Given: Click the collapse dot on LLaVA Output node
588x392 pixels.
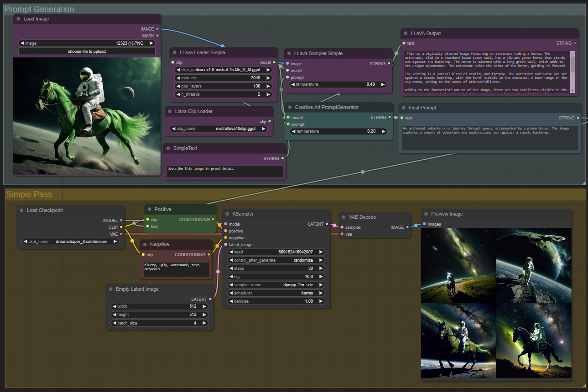Looking at the screenshot, I should point(405,33).
